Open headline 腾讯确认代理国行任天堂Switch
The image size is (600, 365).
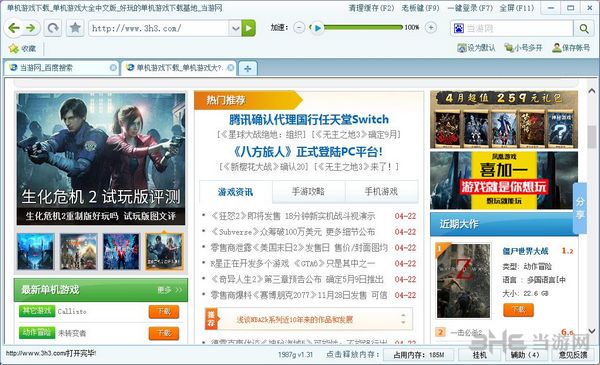click(309, 119)
